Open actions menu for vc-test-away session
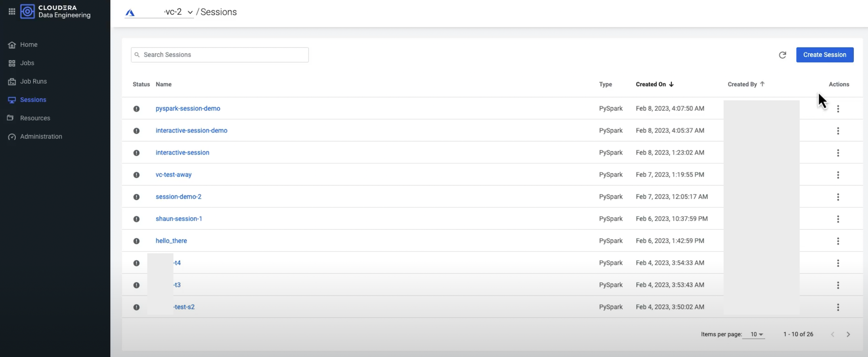 click(838, 175)
